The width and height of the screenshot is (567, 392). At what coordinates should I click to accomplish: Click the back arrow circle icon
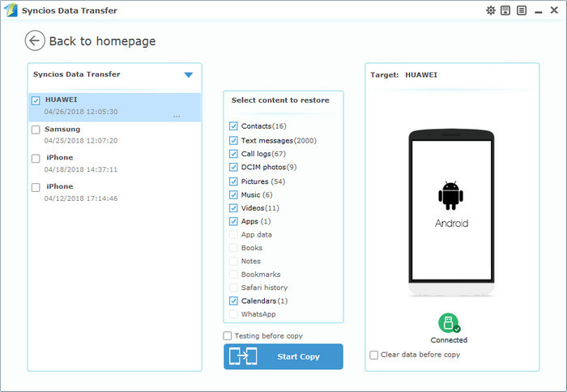click(x=35, y=40)
